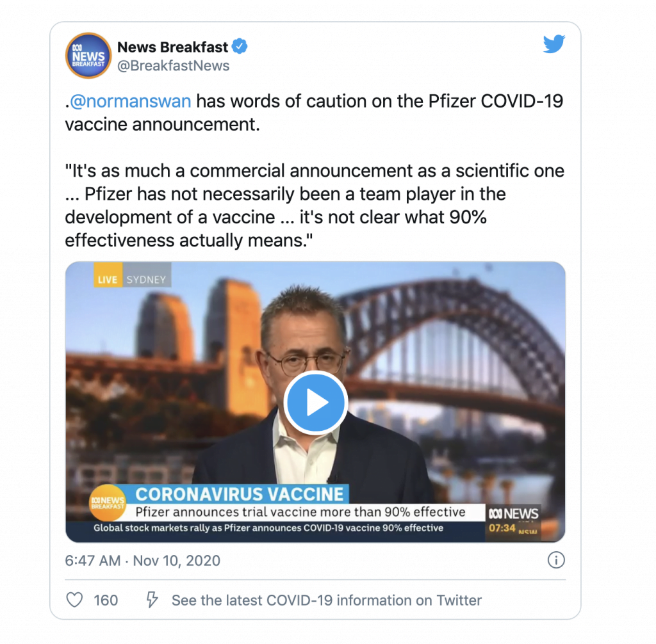Viewport: 656px width, 644px height.
Task: Click the 160 likes count
Action: pyautogui.click(x=106, y=600)
